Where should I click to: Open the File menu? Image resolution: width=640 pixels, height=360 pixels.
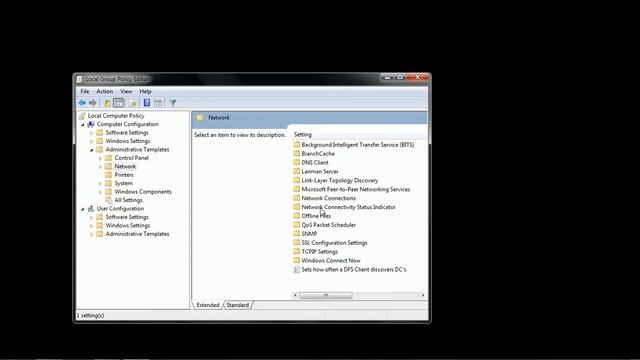pyautogui.click(x=84, y=91)
